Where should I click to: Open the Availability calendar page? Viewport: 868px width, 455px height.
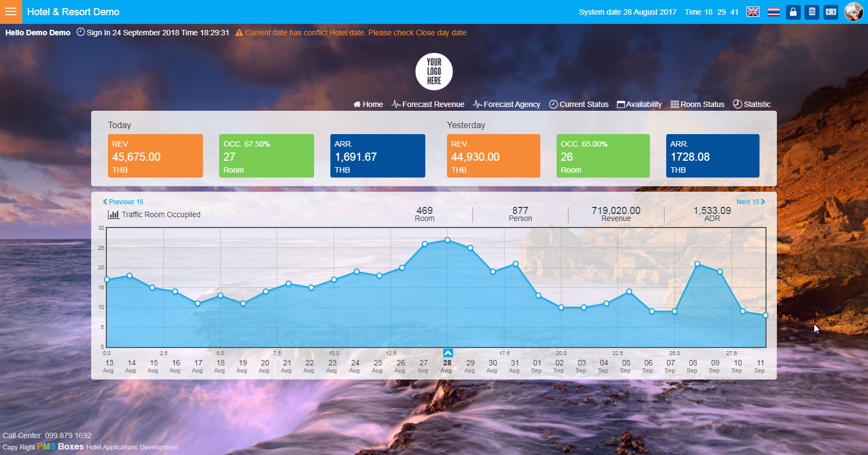pos(639,104)
